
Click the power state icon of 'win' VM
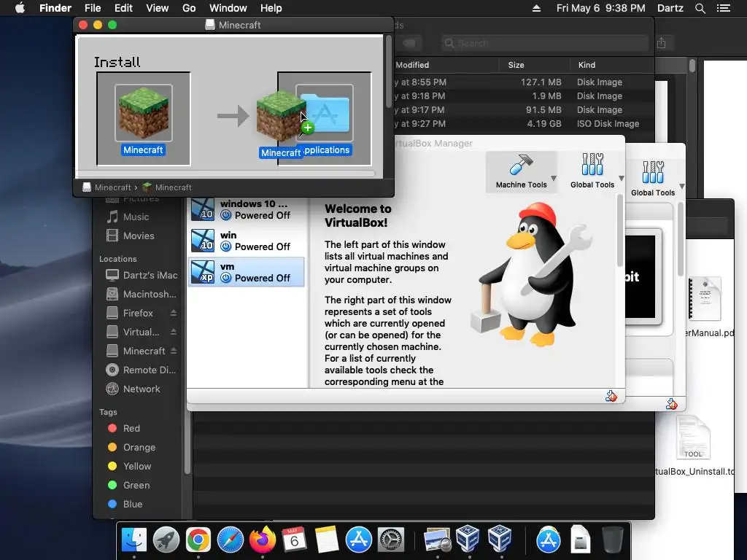tap(226, 246)
